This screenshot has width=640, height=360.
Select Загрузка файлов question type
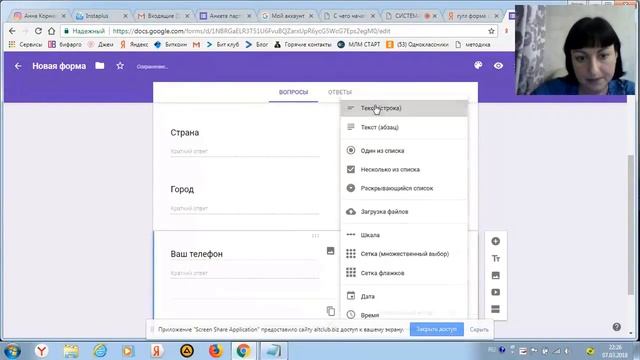coord(404,211)
